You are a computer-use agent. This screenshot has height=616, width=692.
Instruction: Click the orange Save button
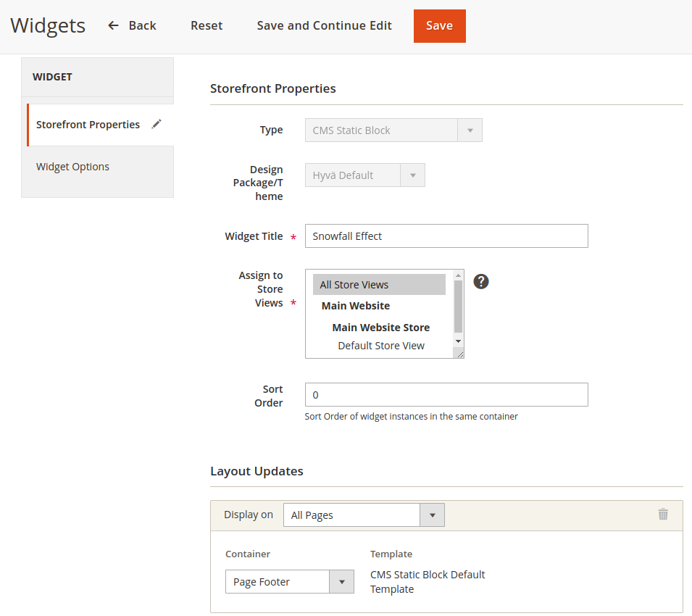pos(440,26)
